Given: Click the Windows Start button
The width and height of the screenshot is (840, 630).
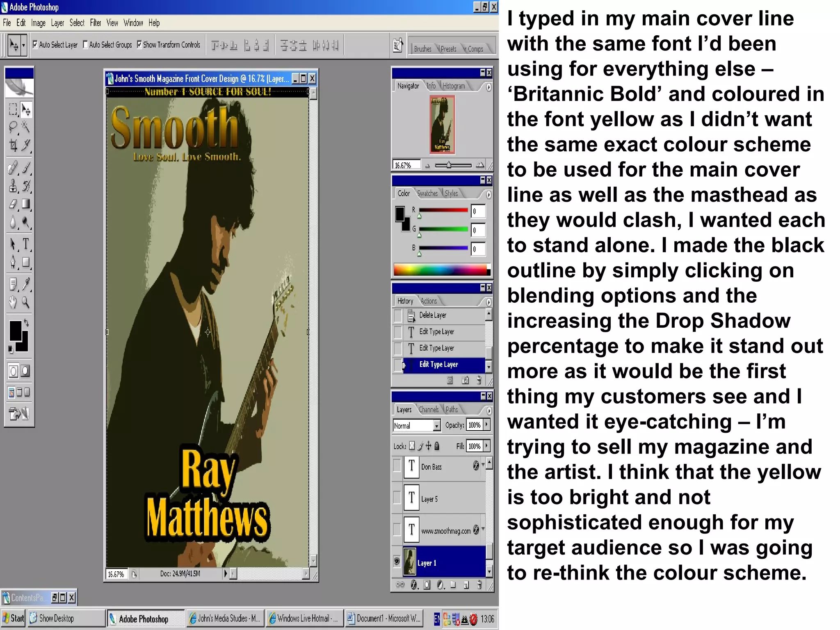Looking at the screenshot, I should click(x=14, y=618).
